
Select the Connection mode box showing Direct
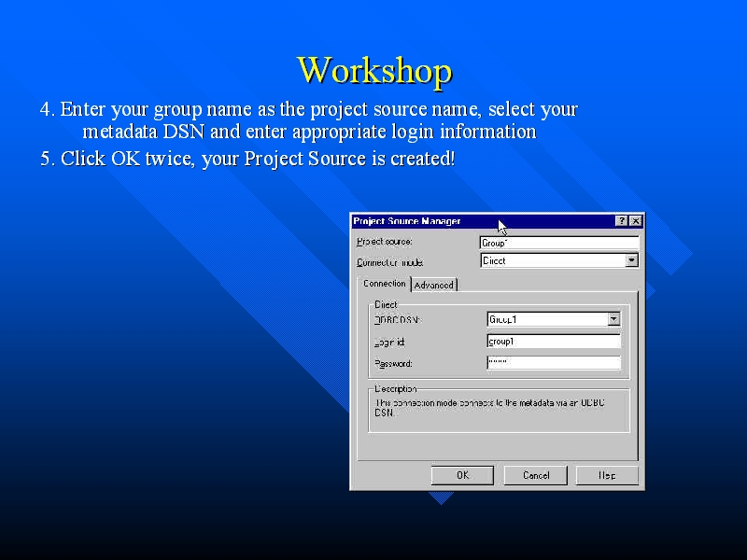pyautogui.click(x=552, y=260)
